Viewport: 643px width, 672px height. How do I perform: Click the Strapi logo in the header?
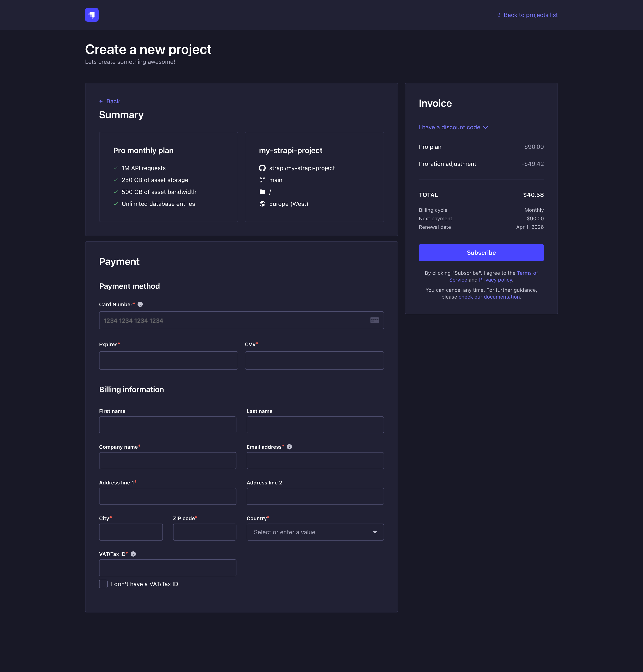[91, 15]
